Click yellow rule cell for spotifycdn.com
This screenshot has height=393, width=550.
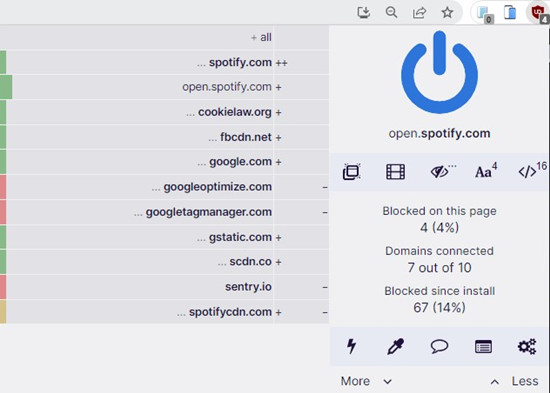pos(3,312)
